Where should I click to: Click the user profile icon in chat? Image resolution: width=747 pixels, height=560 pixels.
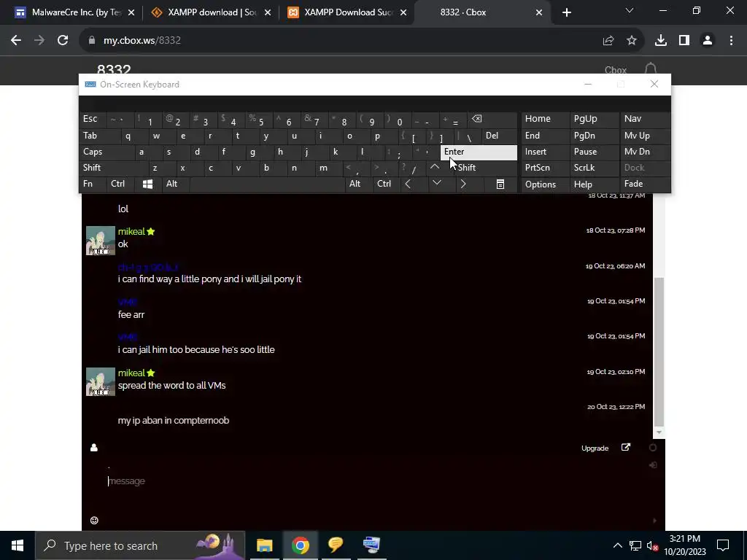94,448
